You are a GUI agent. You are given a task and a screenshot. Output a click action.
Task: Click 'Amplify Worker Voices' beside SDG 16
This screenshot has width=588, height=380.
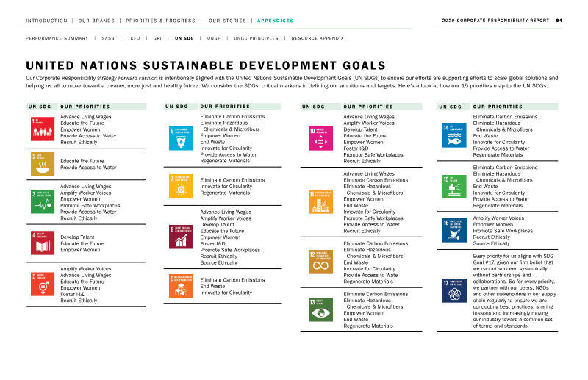tap(498, 218)
